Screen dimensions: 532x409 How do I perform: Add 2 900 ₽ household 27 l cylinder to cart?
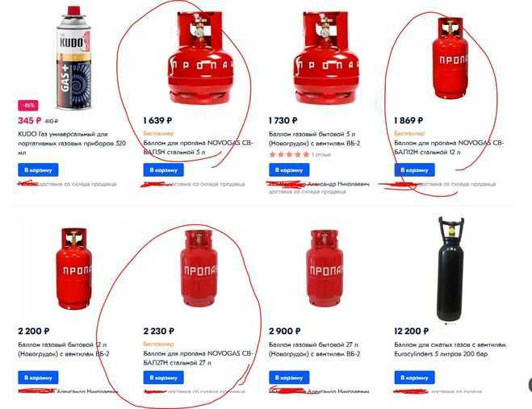click(x=289, y=378)
